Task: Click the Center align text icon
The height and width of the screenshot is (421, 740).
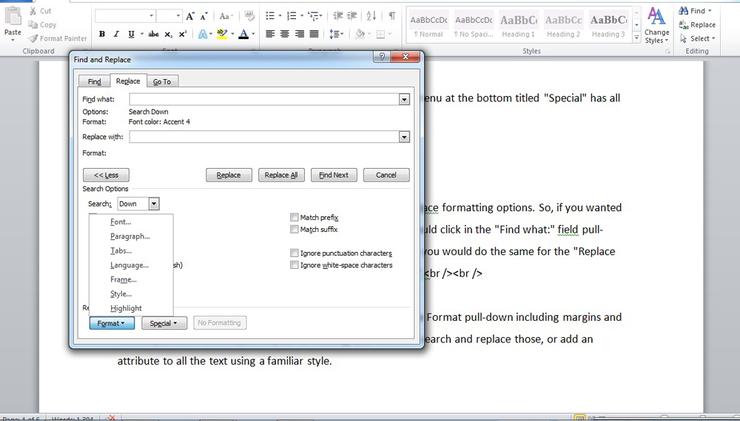Action: [x=285, y=34]
